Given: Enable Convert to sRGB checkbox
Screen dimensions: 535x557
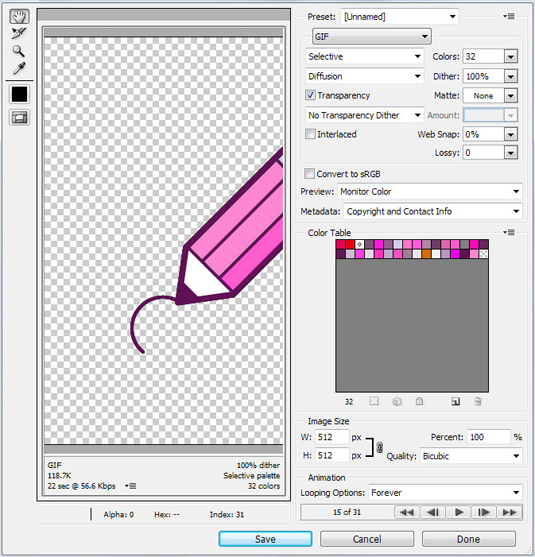Looking at the screenshot, I should click(x=309, y=174).
